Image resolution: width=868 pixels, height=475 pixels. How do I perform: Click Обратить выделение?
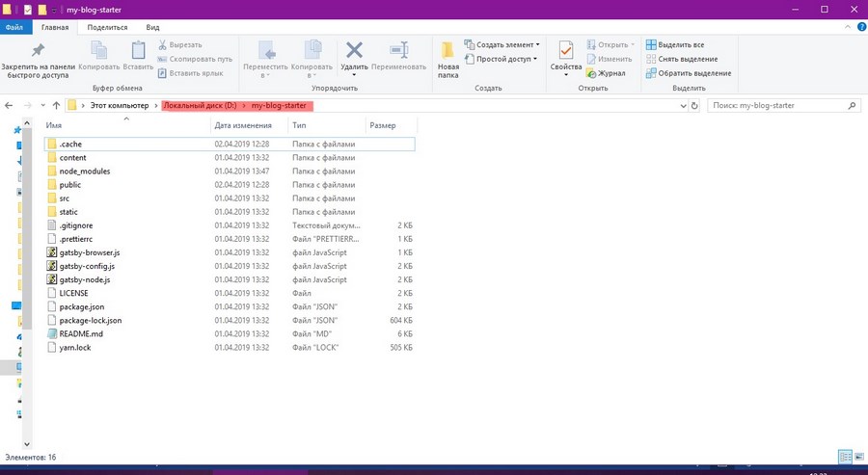click(689, 73)
